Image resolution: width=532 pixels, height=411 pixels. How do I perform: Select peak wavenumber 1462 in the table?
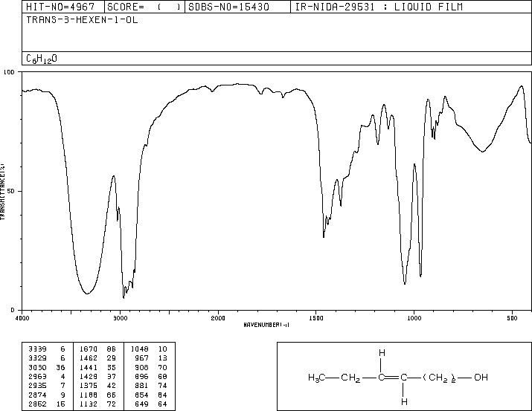pos(89,357)
